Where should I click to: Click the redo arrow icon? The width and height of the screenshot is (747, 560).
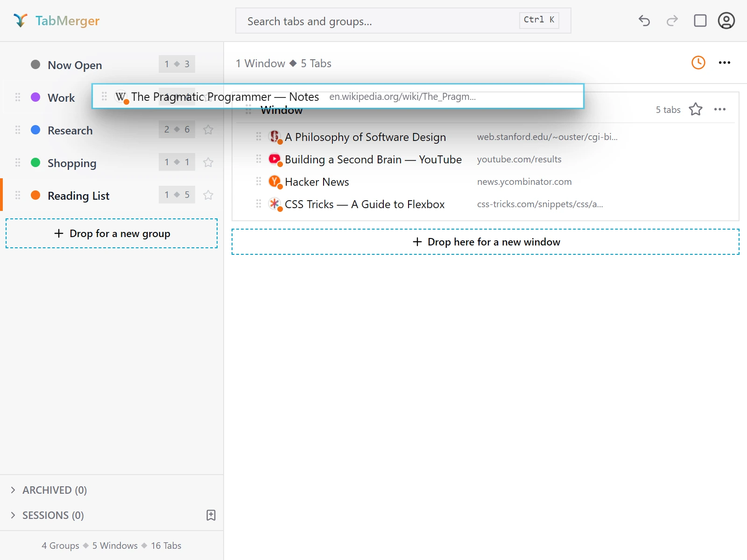point(672,21)
